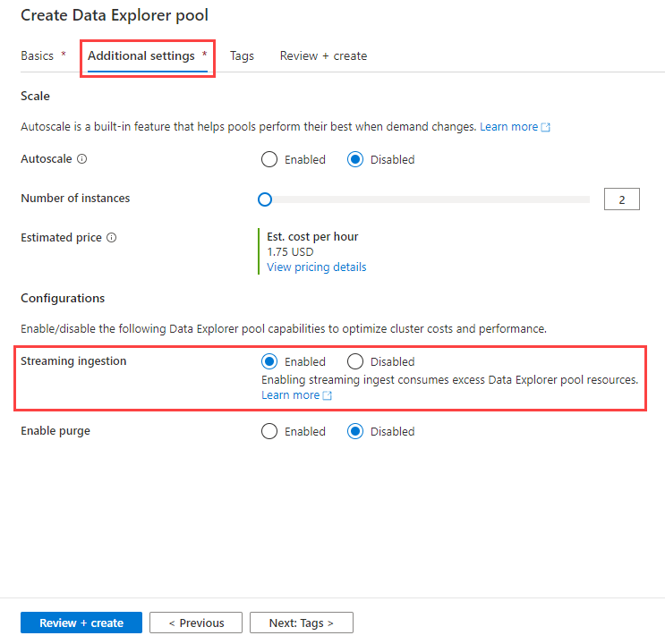Click the blue Review + create button
This screenshot has height=644, width=665.
click(81, 623)
